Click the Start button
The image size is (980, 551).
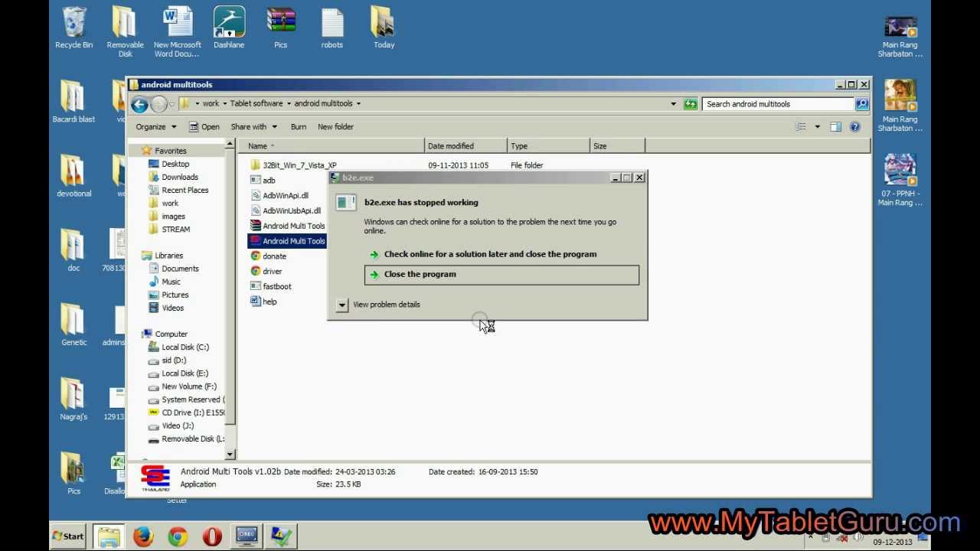pyautogui.click(x=68, y=536)
